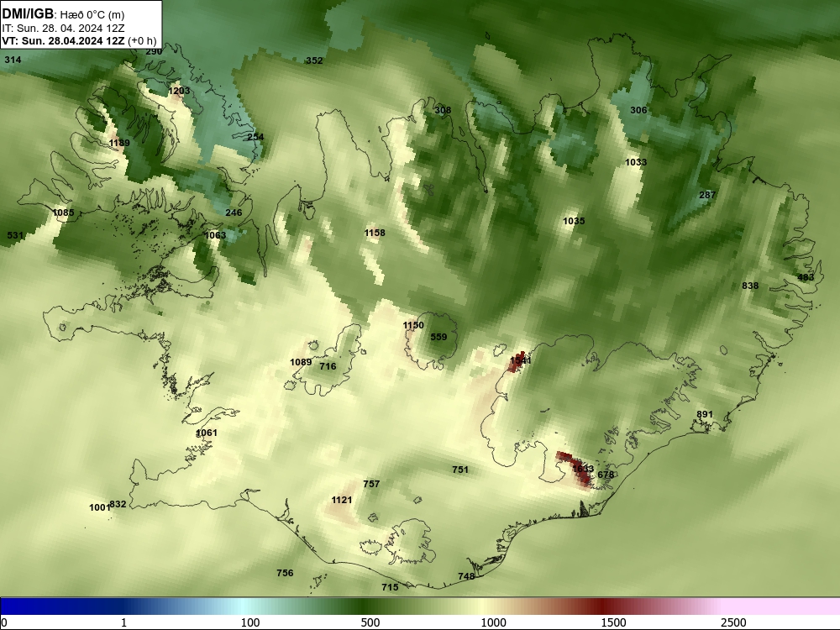Image resolution: width=840 pixels, height=630 pixels.
Task: Click the map value 1001
Action: [99, 508]
